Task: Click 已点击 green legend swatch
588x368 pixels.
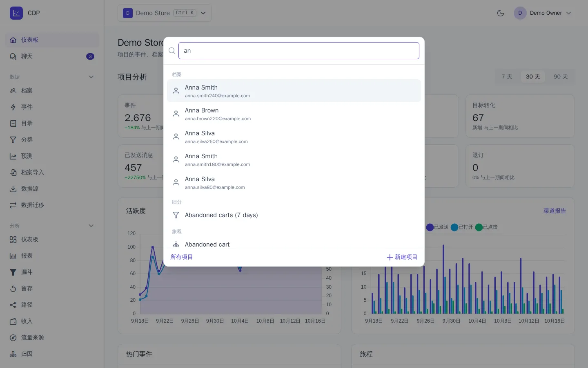Action: click(479, 227)
